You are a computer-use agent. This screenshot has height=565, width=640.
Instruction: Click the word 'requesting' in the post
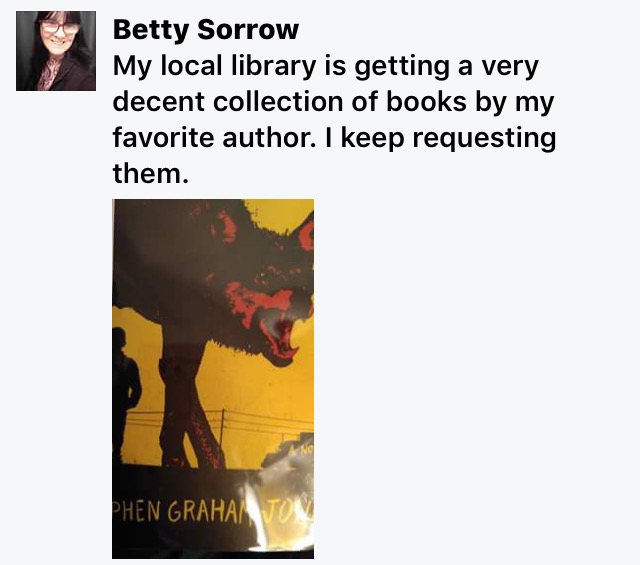pyautogui.click(x=484, y=138)
